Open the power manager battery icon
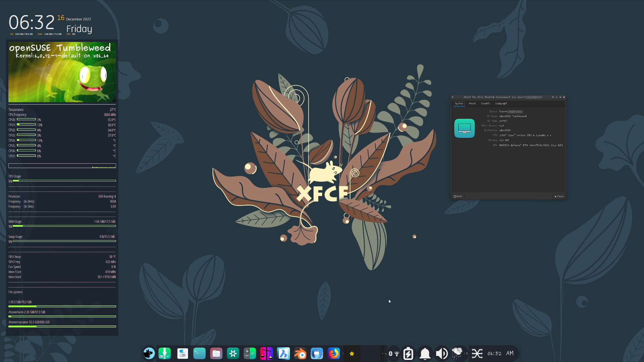The width and height of the screenshot is (644, 362). tap(408, 353)
